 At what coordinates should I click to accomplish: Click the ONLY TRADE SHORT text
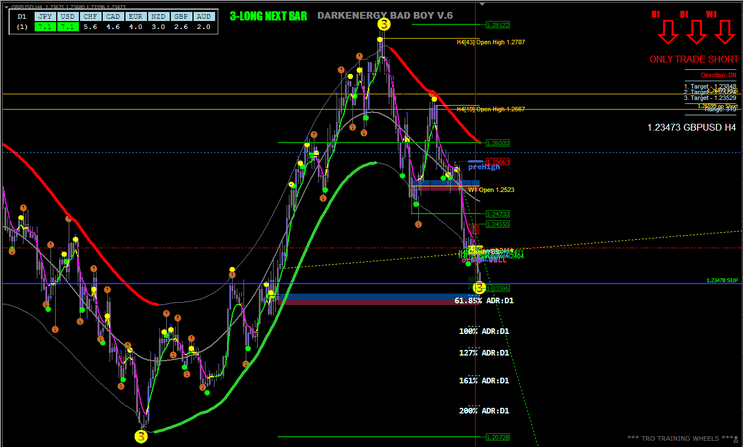[692, 60]
